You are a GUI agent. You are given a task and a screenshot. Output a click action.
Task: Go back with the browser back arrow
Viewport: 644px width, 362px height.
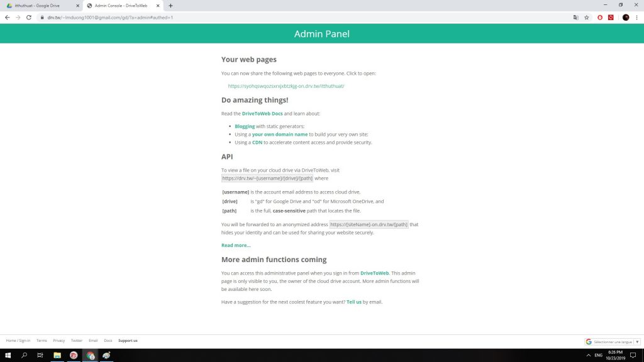8,17
